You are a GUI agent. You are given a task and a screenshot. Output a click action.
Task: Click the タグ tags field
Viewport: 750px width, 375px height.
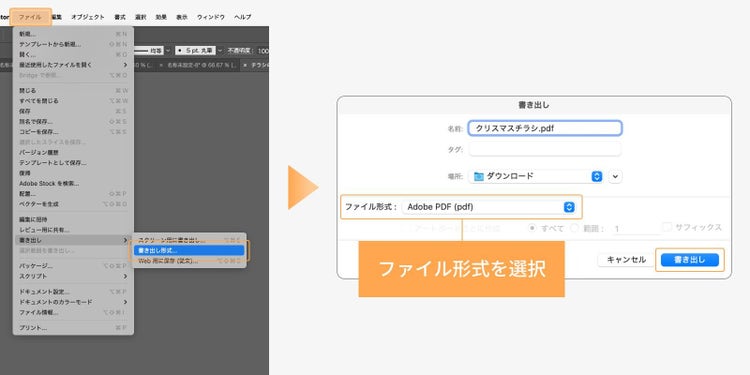click(x=545, y=149)
